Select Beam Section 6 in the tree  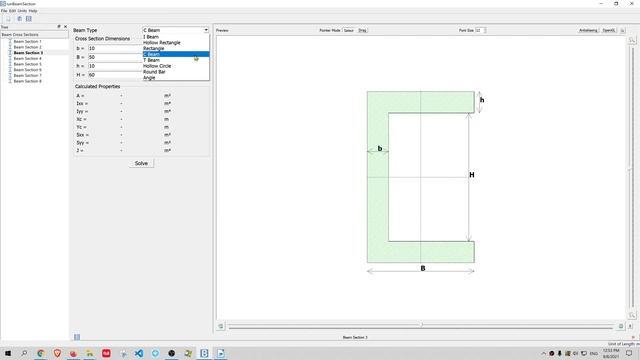(x=27, y=70)
